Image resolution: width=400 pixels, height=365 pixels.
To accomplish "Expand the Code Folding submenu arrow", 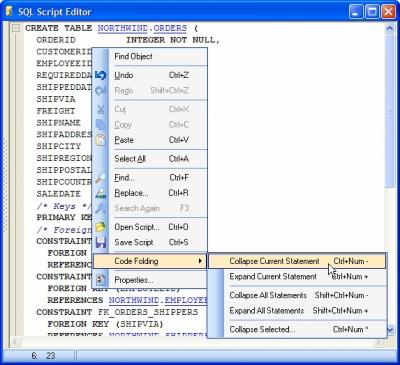I will (x=200, y=261).
